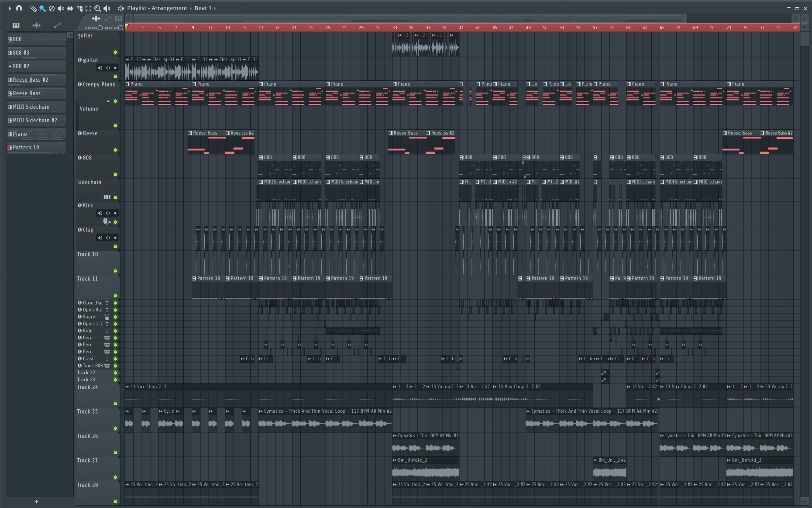
Task: Show patterns in picker via piano icon
Action: pyautogui.click(x=16, y=25)
